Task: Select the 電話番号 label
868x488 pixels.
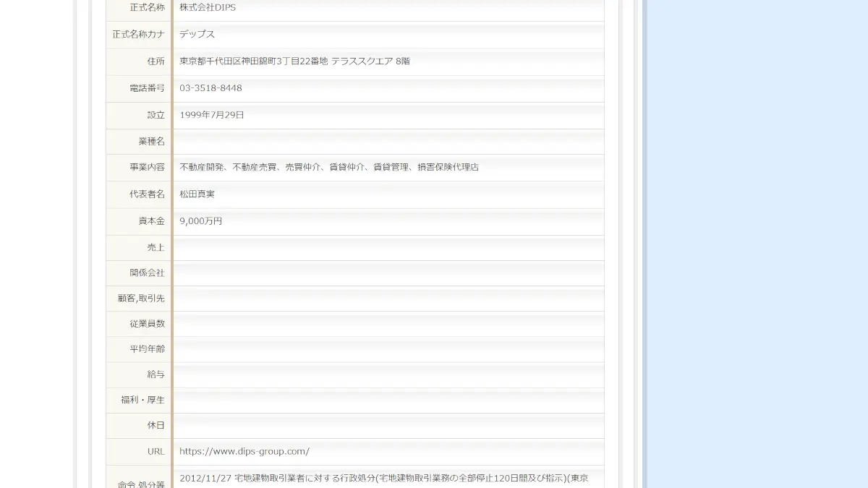Action: pos(147,88)
